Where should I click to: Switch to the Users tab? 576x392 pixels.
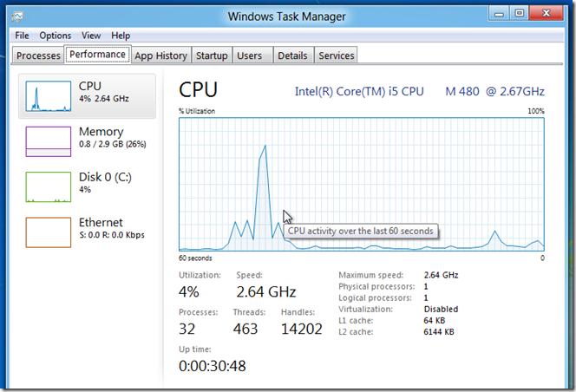250,56
